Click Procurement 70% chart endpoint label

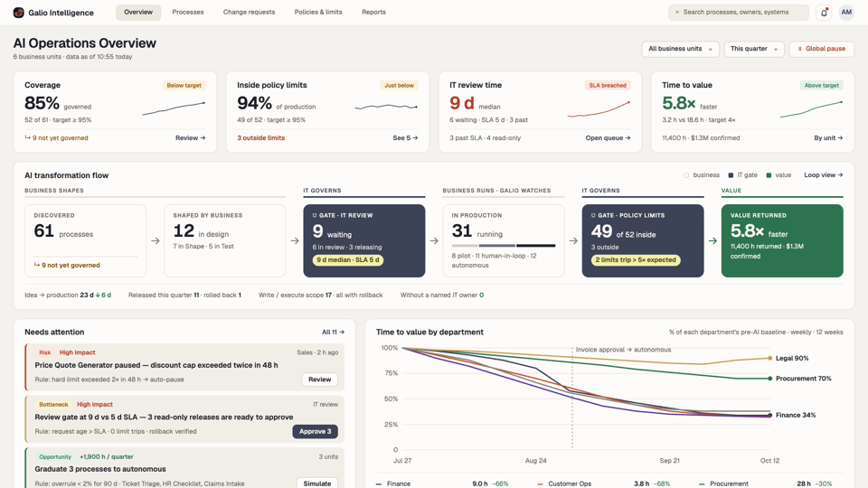tap(803, 379)
